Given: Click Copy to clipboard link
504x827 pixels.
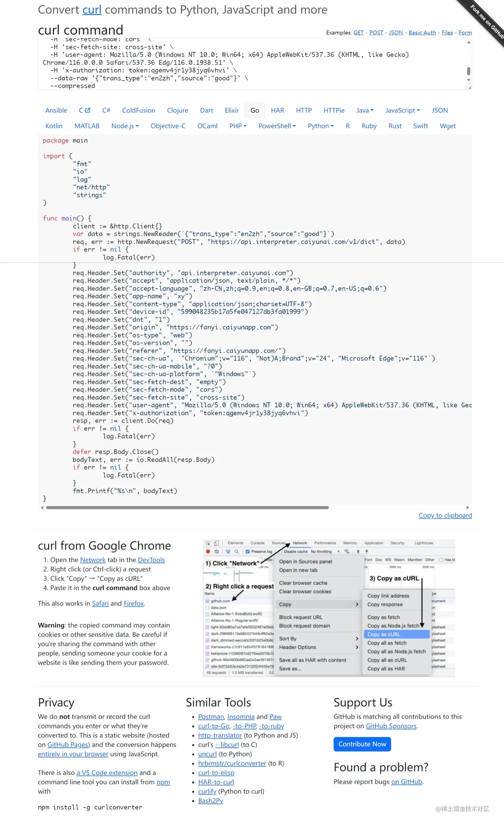Looking at the screenshot, I should 445,515.
